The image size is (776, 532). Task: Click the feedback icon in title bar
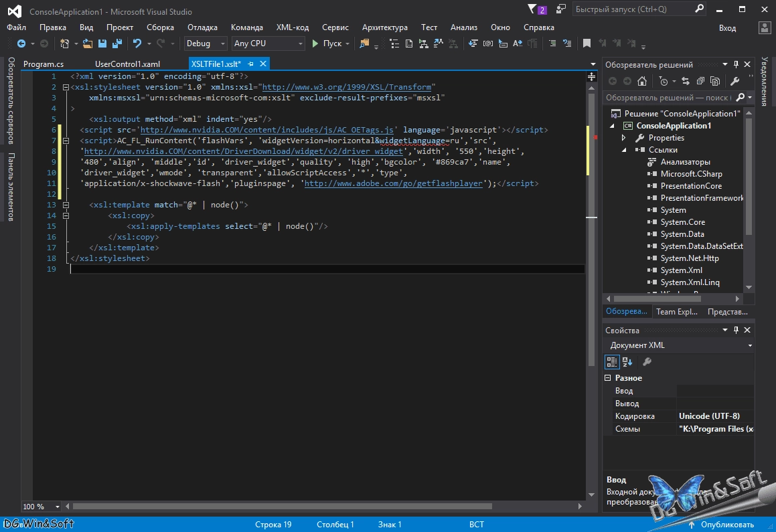point(560,9)
